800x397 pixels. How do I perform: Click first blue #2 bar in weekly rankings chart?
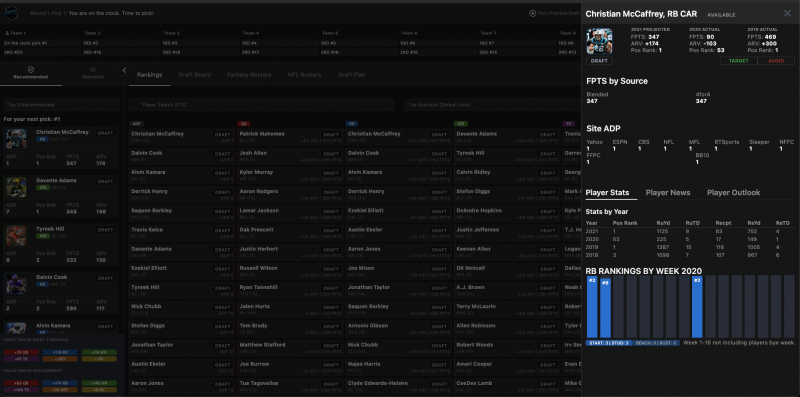(592, 307)
